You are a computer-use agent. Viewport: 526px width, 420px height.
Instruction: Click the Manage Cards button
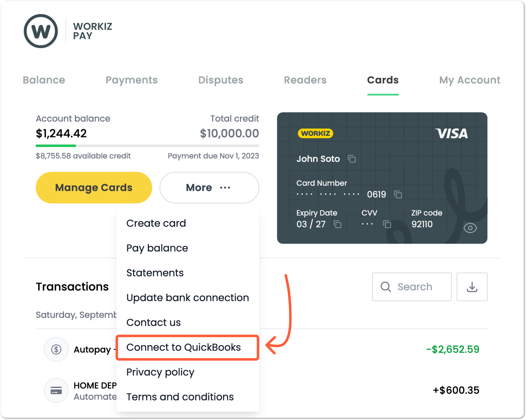[94, 188]
